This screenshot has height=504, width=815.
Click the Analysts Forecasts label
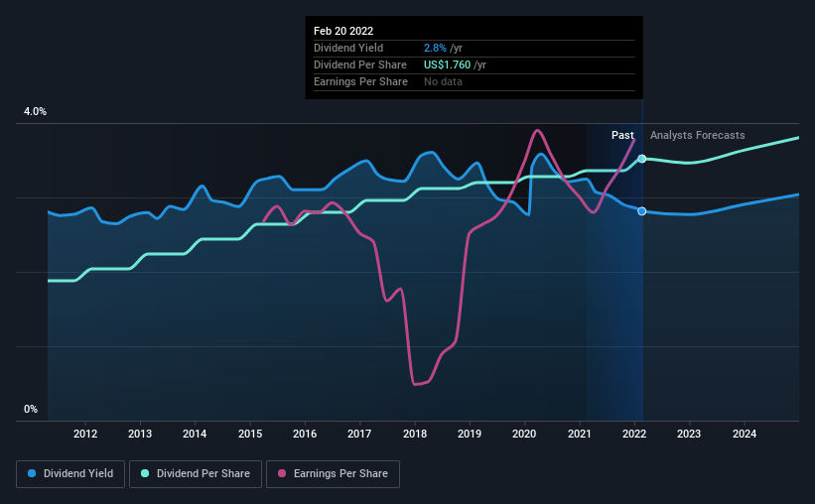coord(698,135)
